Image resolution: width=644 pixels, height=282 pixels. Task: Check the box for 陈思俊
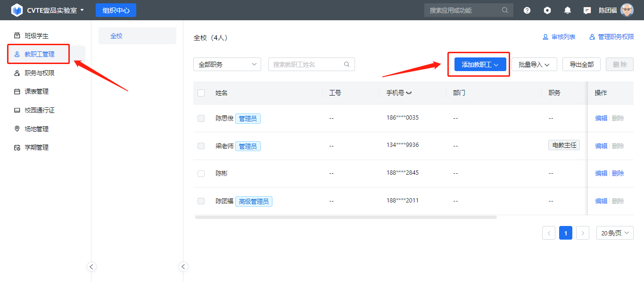(201, 119)
